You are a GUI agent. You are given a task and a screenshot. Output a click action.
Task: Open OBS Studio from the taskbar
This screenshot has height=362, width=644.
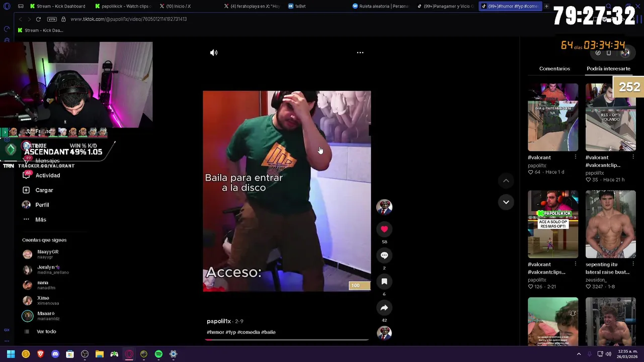[x=85, y=354]
